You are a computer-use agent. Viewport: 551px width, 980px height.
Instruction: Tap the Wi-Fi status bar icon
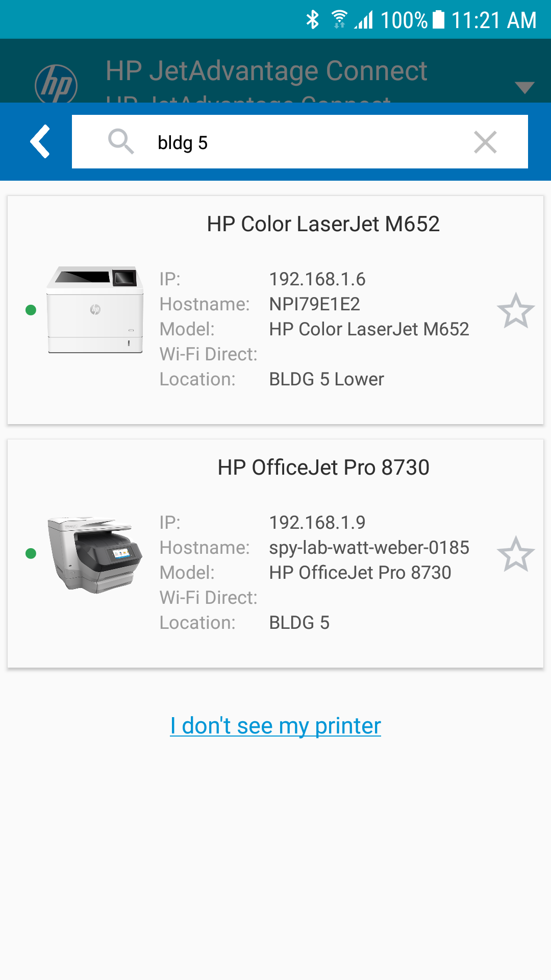tap(339, 20)
